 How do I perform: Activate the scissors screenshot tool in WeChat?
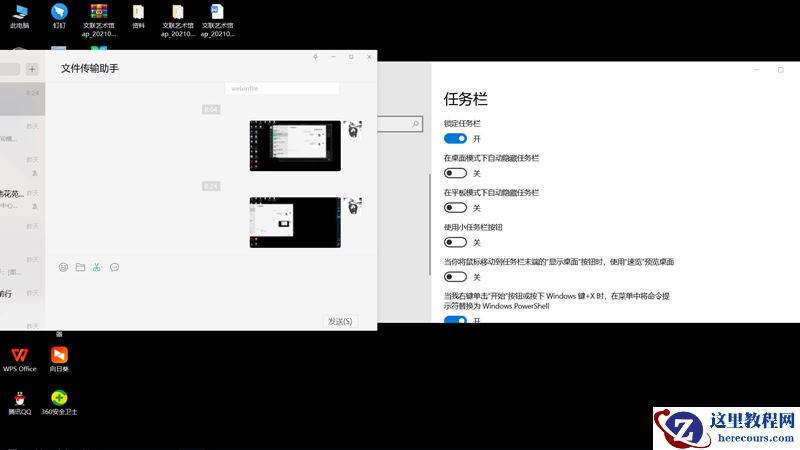tap(97, 267)
